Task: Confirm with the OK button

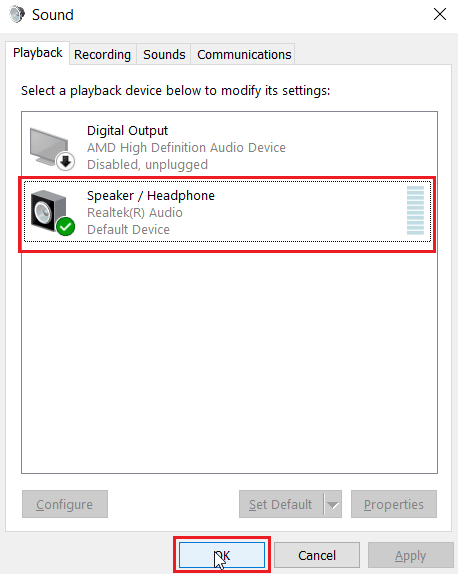Action: coord(222,555)
